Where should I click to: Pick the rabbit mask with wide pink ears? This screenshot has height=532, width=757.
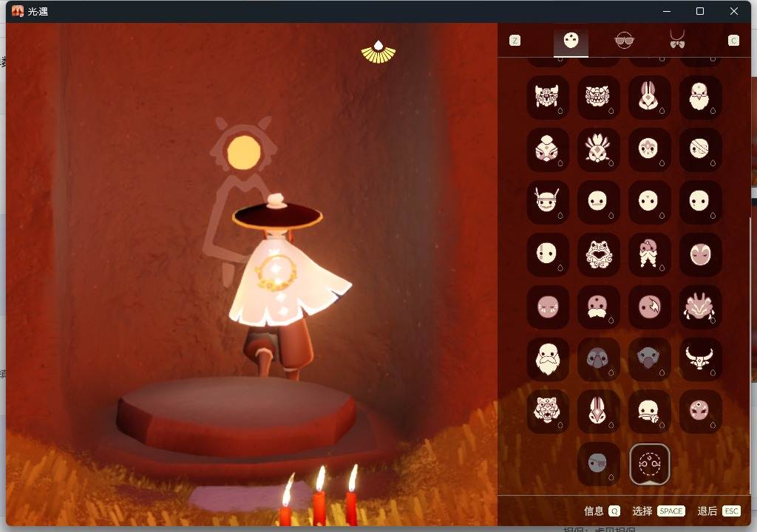649,97
